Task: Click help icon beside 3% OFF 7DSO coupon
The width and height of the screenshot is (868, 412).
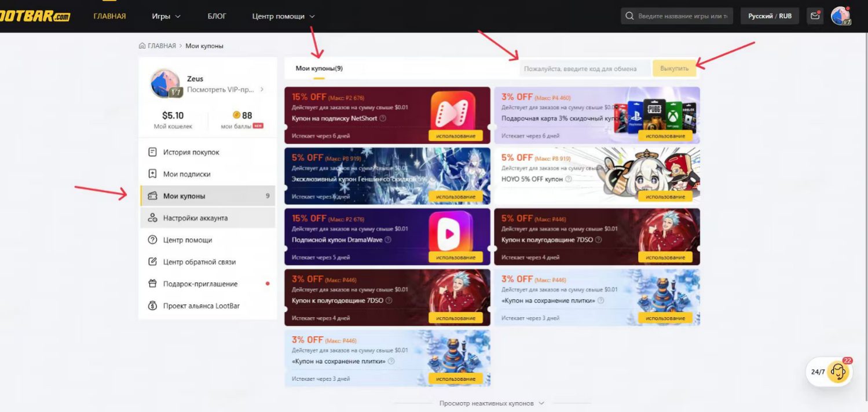Action: tap(389, 300)
